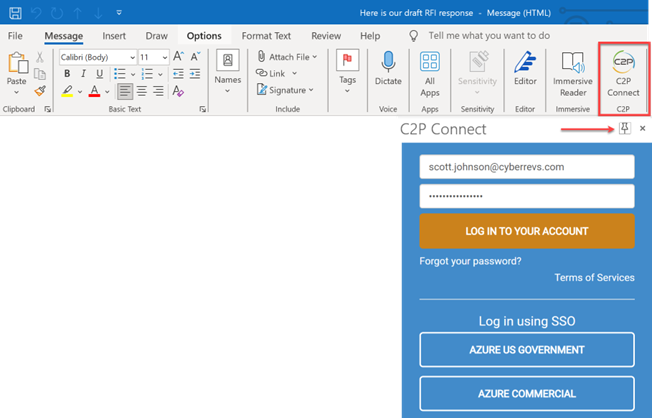Open the Names address book button
The height and width of the screenshot is (418, 652).
(x=228, y=71)
